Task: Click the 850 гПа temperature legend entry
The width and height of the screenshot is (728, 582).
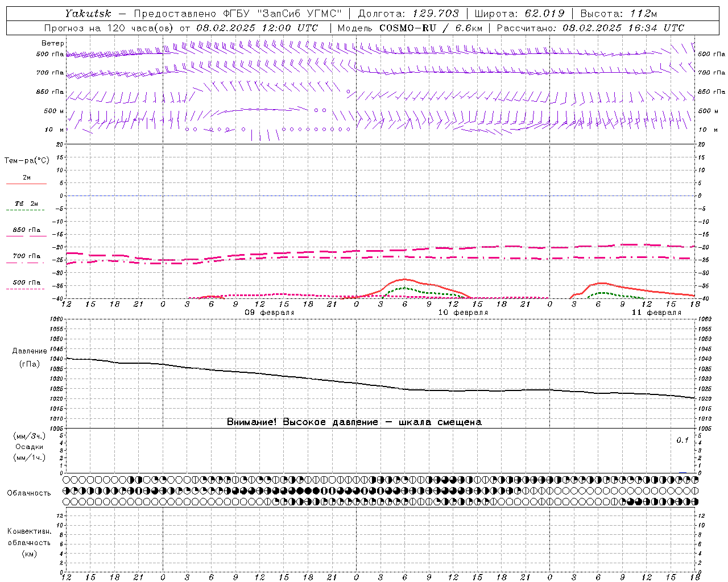Action: [26, 232]
